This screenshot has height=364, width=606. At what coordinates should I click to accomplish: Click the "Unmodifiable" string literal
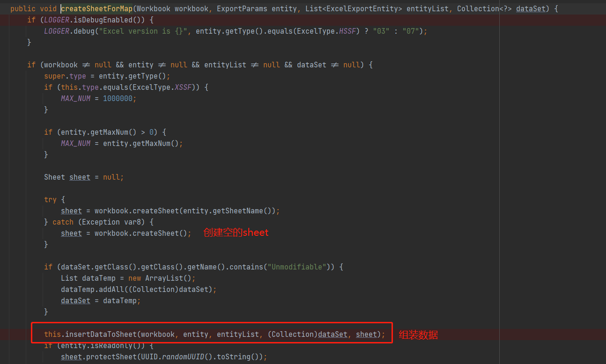point(297,267)
